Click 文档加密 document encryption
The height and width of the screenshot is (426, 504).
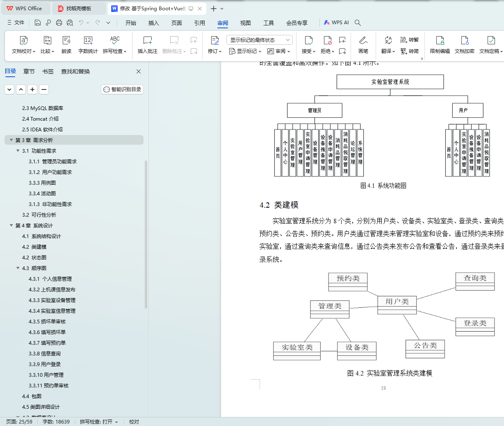pos(465,45)
